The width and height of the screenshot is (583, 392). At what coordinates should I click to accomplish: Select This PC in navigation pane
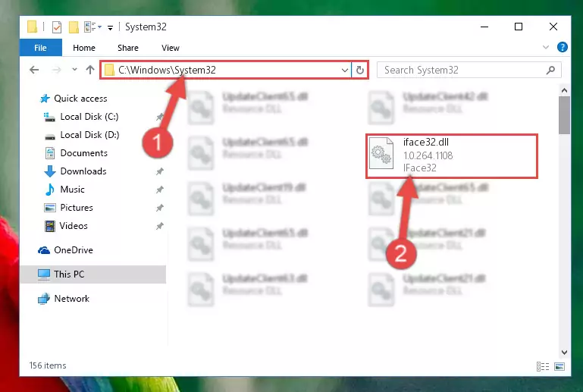(x=93, y=274)
